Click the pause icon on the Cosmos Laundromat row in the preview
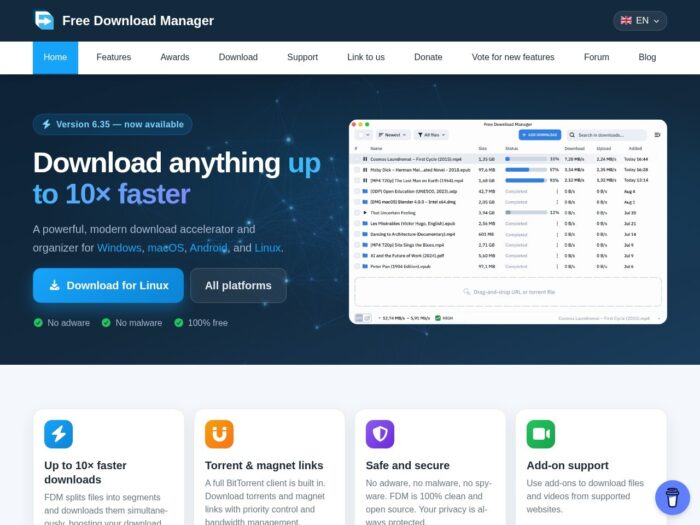This screenshot has height=525, width=700. pos(365,159)
